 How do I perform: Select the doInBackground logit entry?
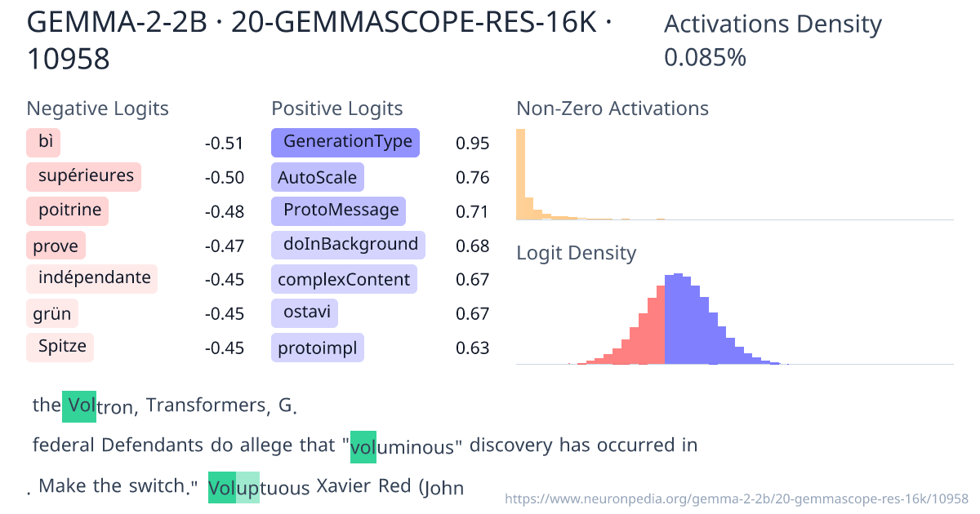pos(347,245)
